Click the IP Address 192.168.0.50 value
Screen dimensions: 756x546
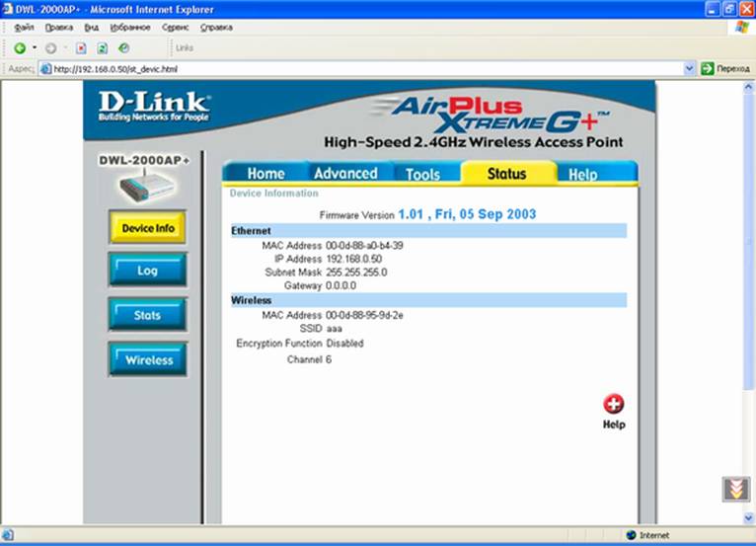(x=354, y=259)
